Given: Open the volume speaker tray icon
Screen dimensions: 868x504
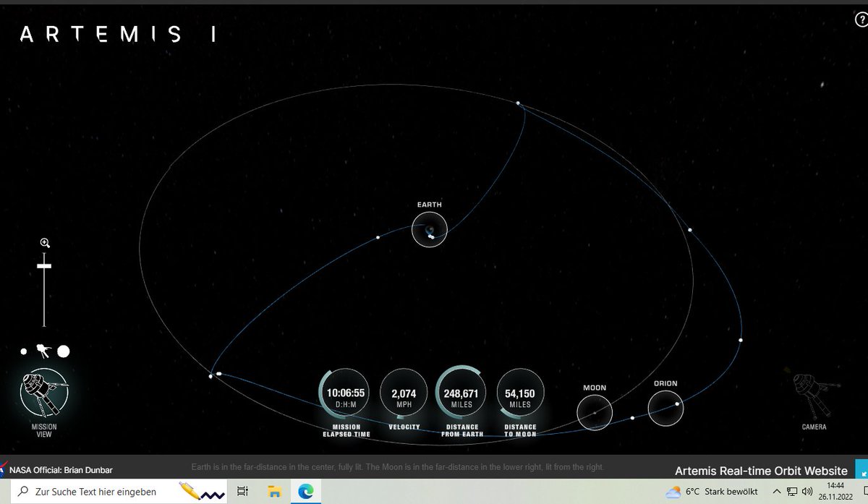Looking at the screenshot, I should 807,492.
